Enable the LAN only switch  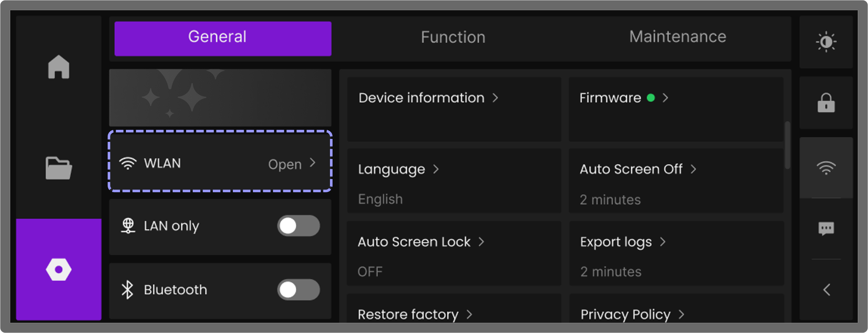(x=298, y=226)
